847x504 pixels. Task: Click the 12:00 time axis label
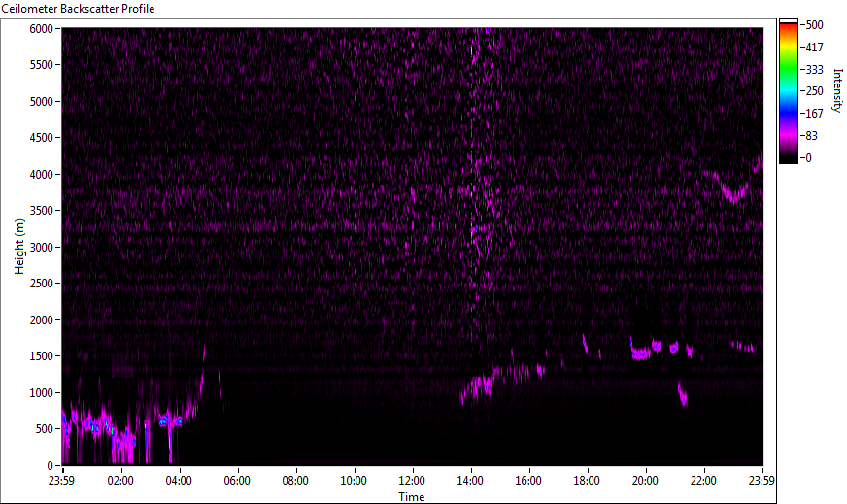pyautogui.click(x=412, y=481)
